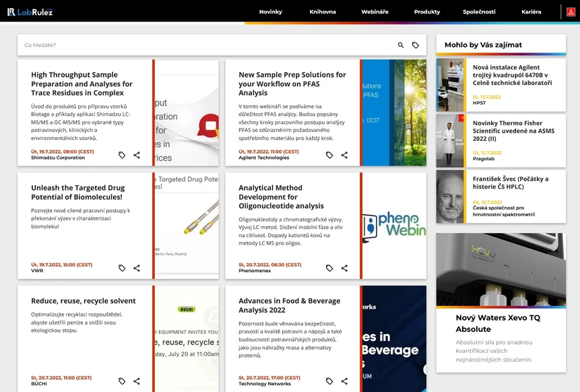Click tag icon on VWR card
This screenshot has height=392, width=580.
click(122, 268)
